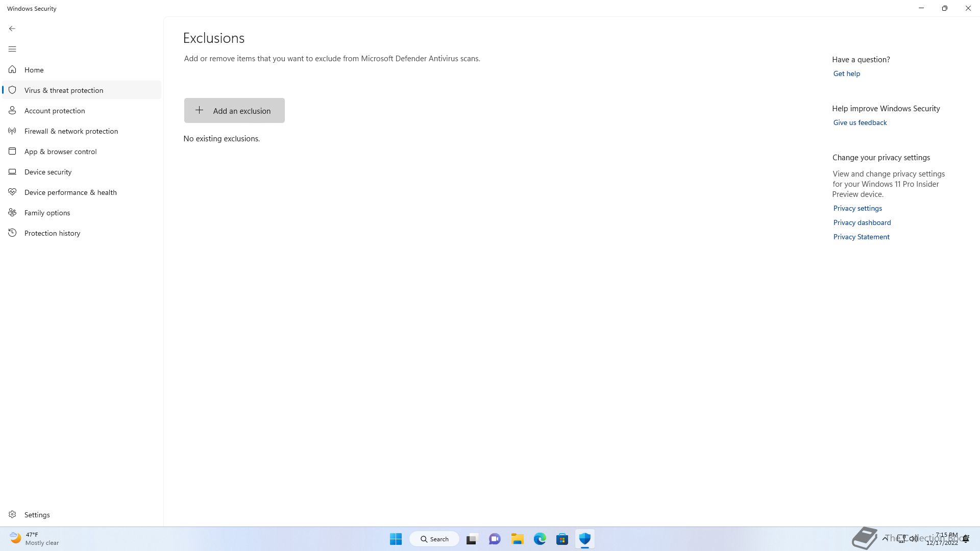Click the Virus & threat protection shield icon
The height and width of the screenshot is (551, 980).
coord(12,90)
